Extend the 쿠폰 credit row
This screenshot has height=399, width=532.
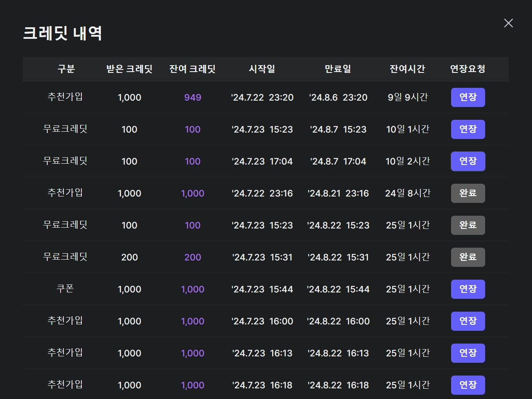pyautogui.click(x=468, y=289)
